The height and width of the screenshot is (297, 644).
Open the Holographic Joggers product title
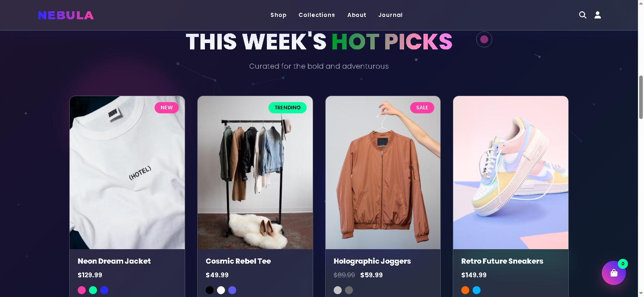coord(372,261)
